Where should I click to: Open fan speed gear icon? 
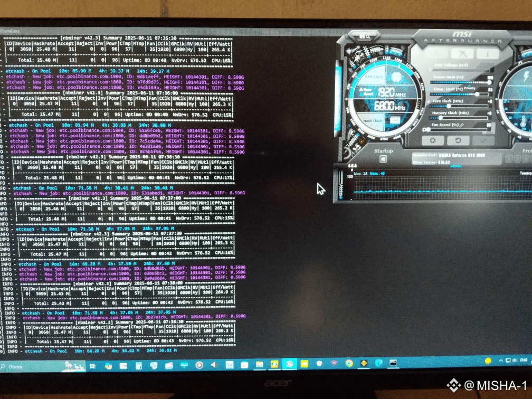coord(424,130)
